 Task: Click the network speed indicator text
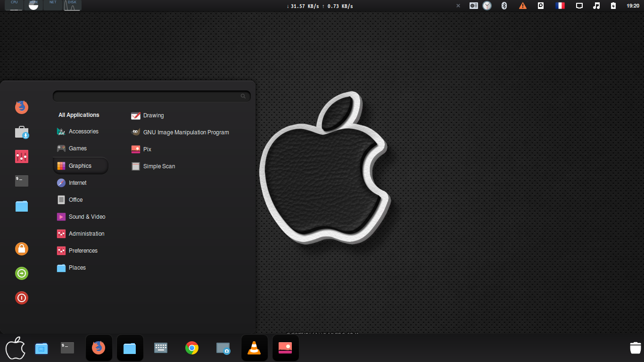(320, 6)
